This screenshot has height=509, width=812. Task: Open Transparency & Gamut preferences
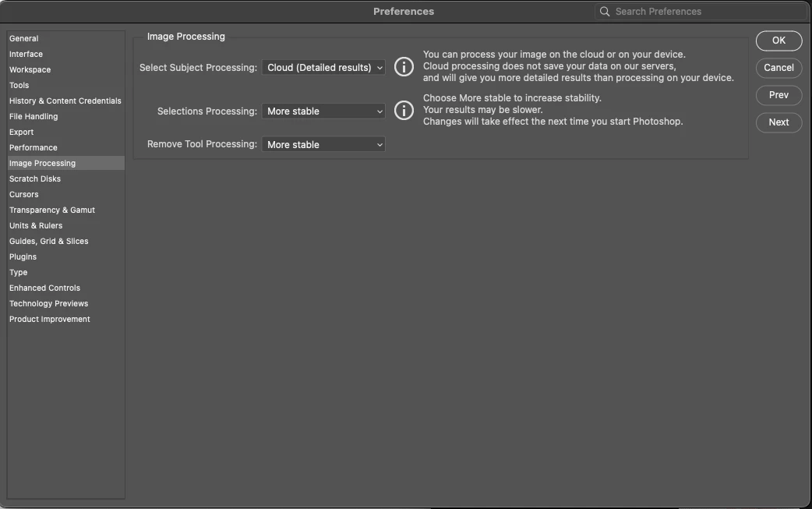tap(65, 210)
